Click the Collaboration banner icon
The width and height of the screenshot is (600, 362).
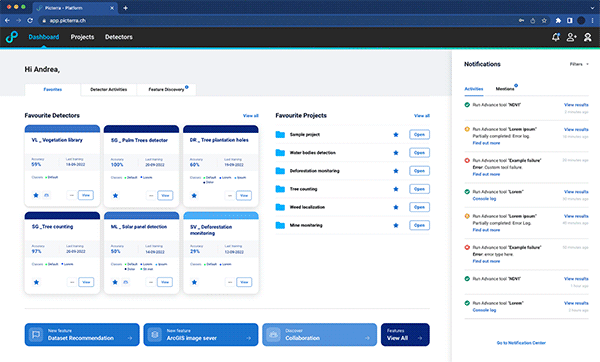[x=274, y=334]
